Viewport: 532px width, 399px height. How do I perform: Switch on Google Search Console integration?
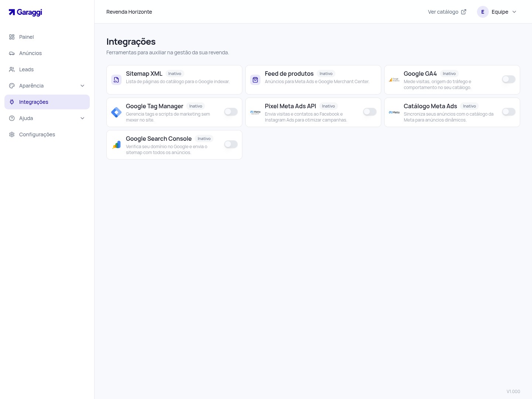click(231, 144)
